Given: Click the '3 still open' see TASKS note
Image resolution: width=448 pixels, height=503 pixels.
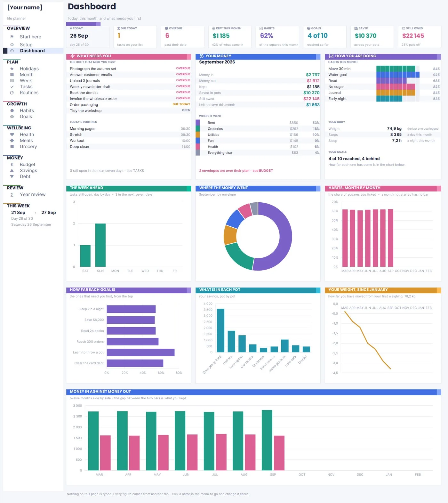Looking at the screenshot, I should point(107,171).
